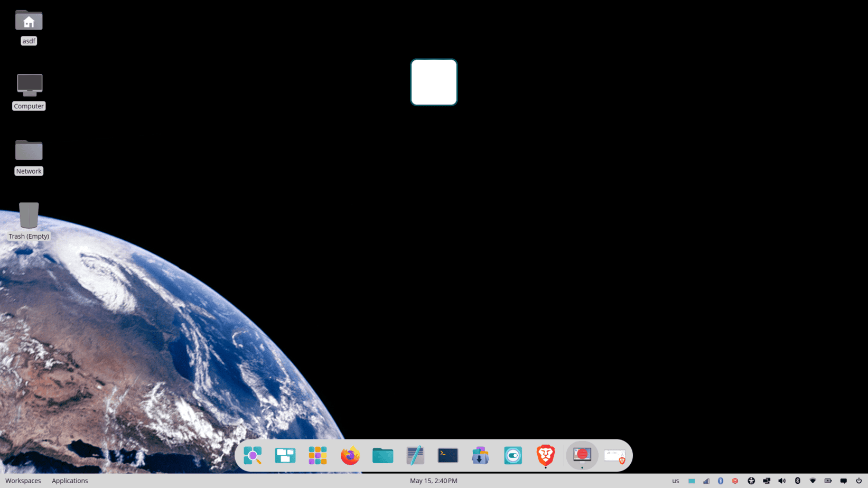The height and width of the screenshot is (488, 868).
Task: Open Settings toggle icon in dock
Action: pyautogui.click(x=513, y=455)
